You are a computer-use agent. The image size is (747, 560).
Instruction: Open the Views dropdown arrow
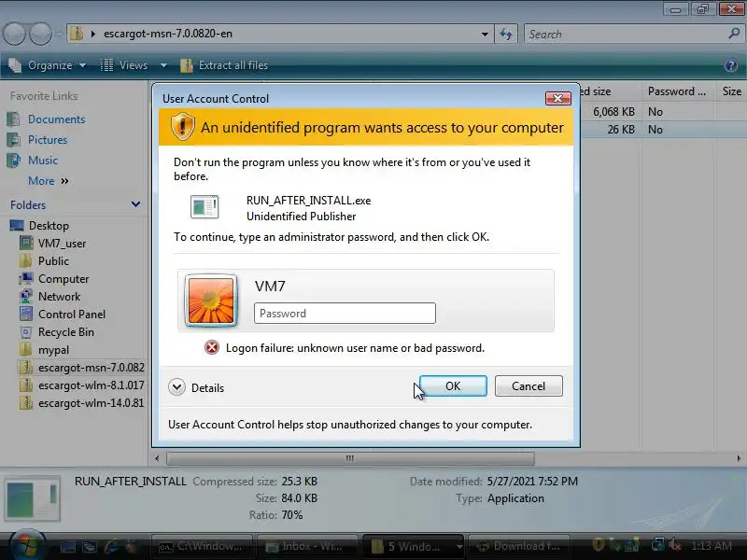[163, 65]
